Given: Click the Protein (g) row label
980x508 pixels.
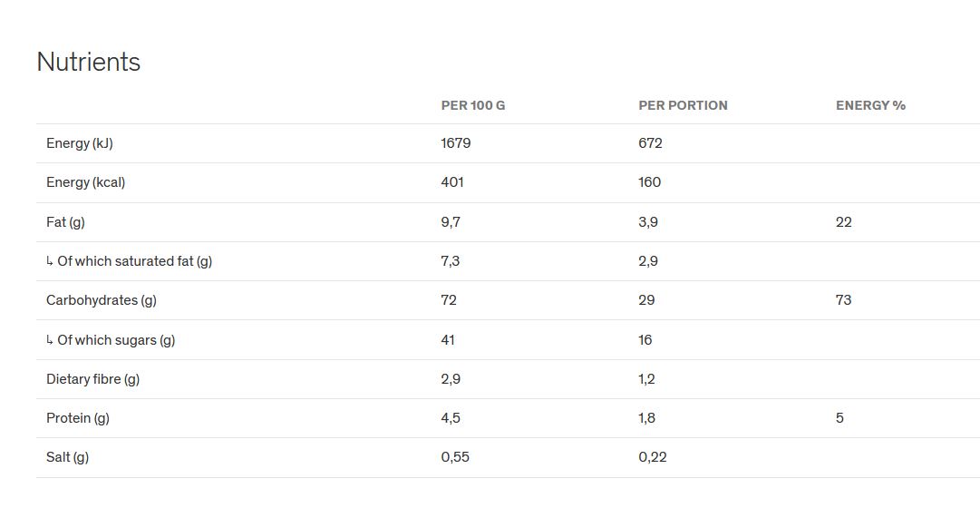Looking at the screenshot, I should [78, 418].
